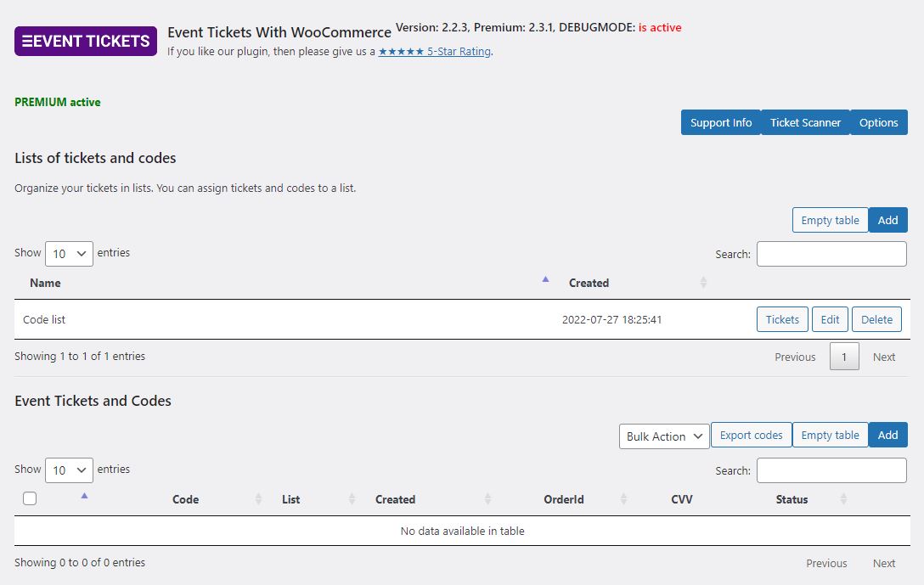924x585 pixels.
Task: Click the 2022-07-27 18:25:41 created date
Action: coord(611,319)
